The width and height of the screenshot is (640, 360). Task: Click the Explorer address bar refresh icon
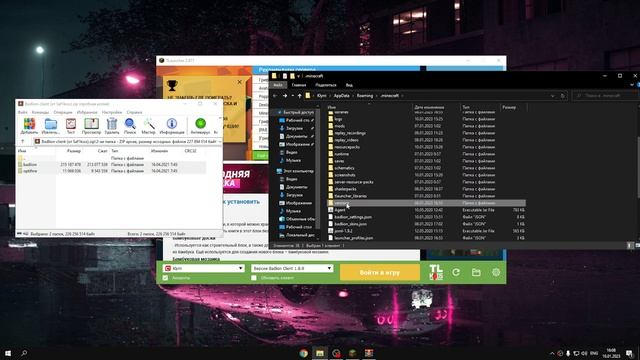[x=562, y=96]
